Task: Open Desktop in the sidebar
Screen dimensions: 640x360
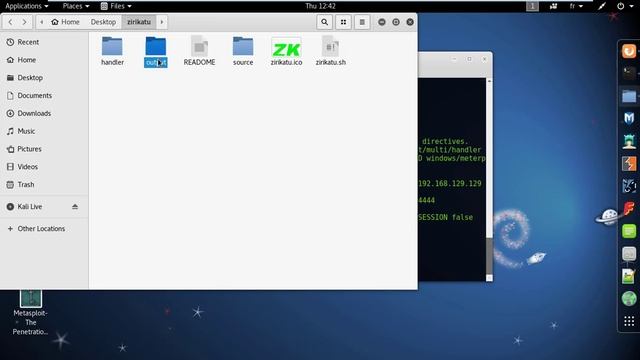Action: pos(44,78)
